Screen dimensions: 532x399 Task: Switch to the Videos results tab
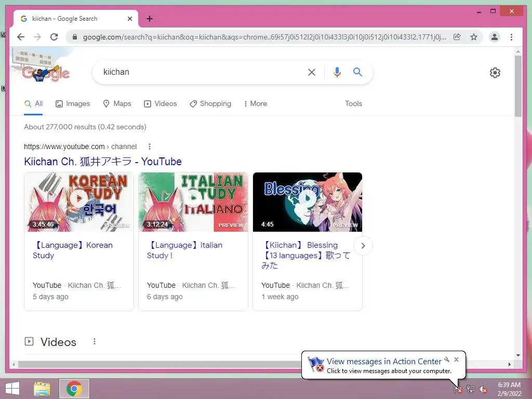coord(160,104)
